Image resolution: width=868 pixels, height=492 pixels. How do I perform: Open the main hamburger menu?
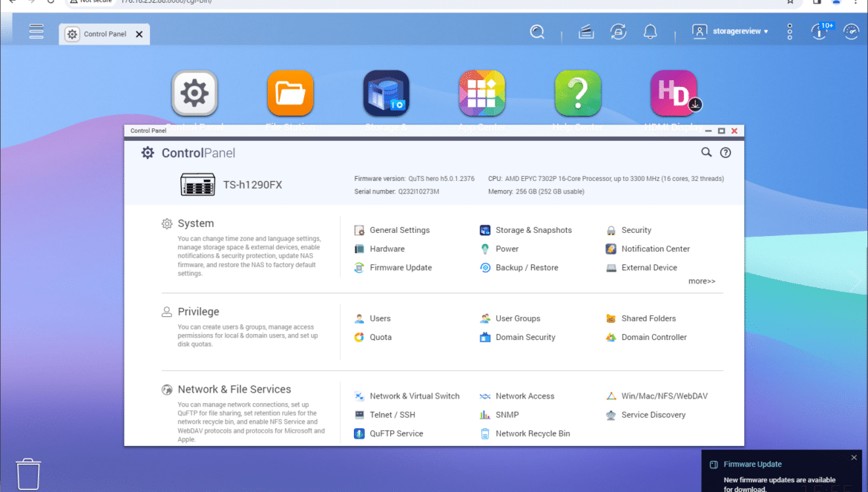[x=36, y=31]
